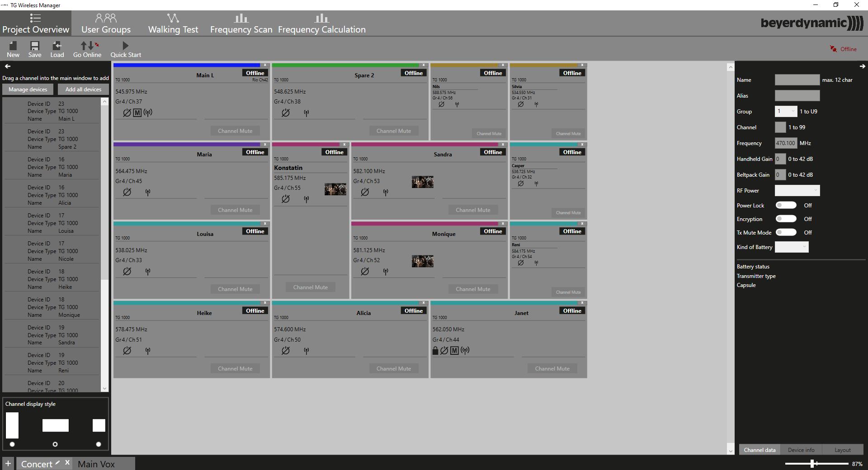Click the padlock icon on Janet's channel
This screenshot has width=868, height=470.
point(435,351)
